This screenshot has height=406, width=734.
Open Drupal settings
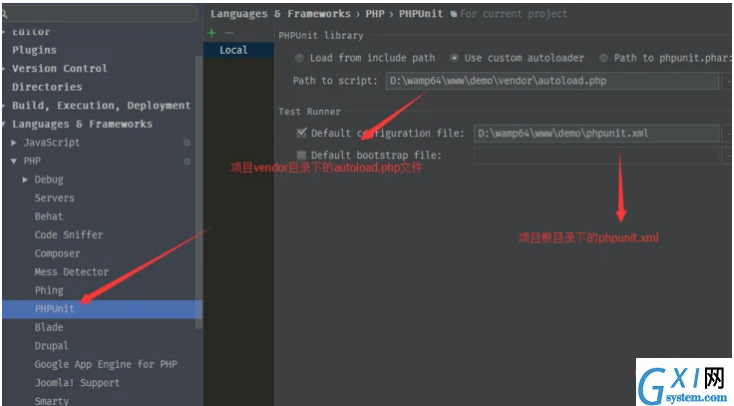51,346
